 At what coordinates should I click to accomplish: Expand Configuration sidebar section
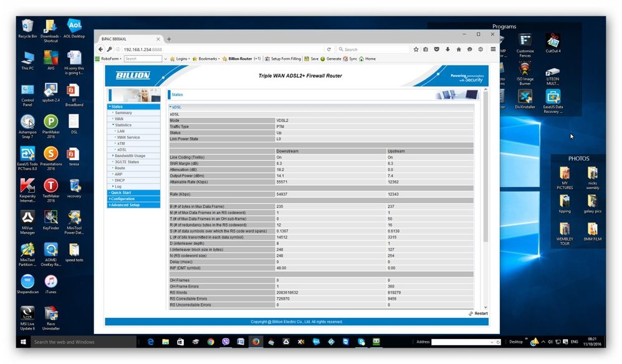click(133, 199)
